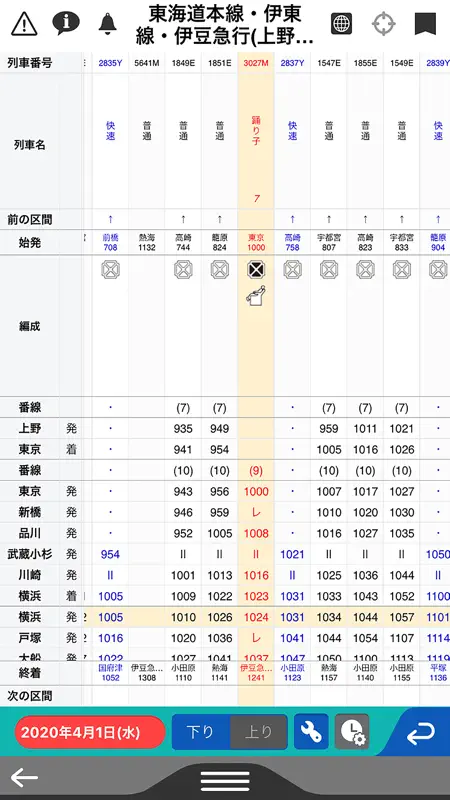Tap the formation icon for train 1547E

pyautogui.click(x=329, y=269)
